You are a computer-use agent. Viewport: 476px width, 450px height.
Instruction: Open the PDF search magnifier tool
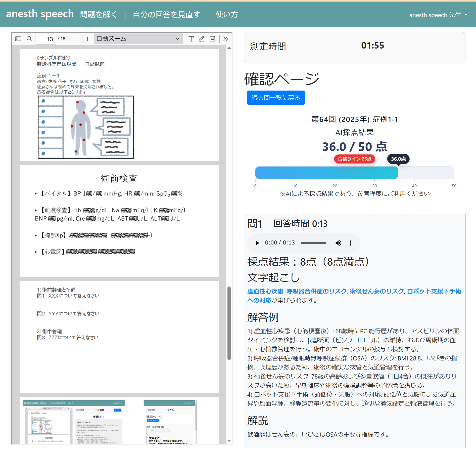[x=29, y=39]
